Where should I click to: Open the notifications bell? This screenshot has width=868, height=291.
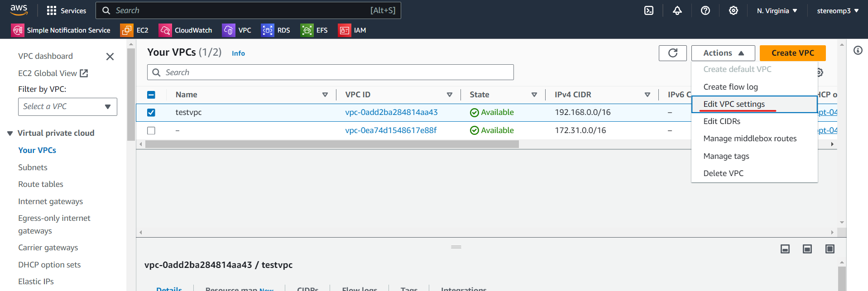coord(677,10)
